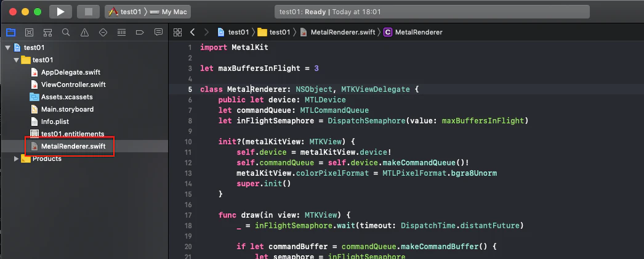The image size is (644, 259).
Task: Click the test01.entitlements file icon
Action: pyautogui.click(x=34, y=134)
